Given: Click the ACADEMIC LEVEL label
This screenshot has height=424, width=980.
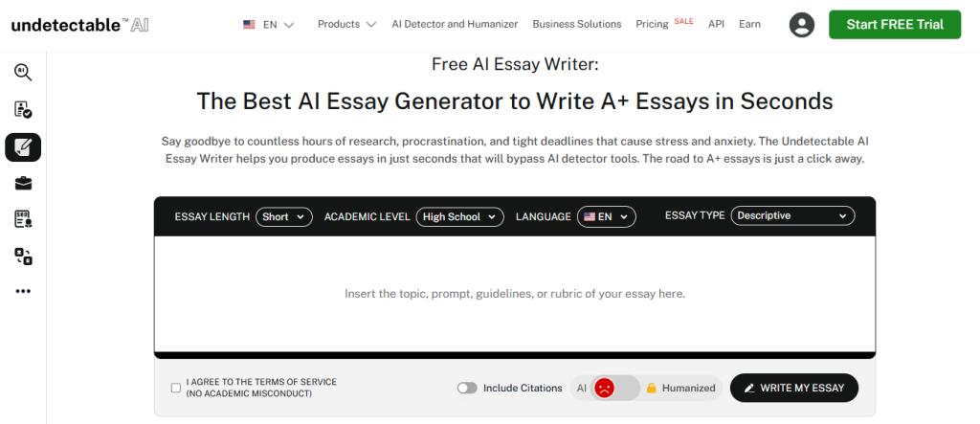Looking at the screenshot, I should pos(367,217).
